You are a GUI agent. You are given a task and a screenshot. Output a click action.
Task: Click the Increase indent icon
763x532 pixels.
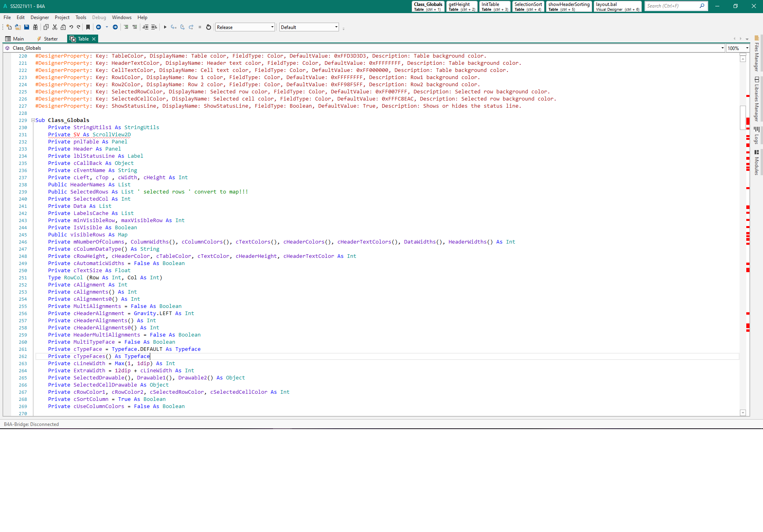tap(154, 27)
